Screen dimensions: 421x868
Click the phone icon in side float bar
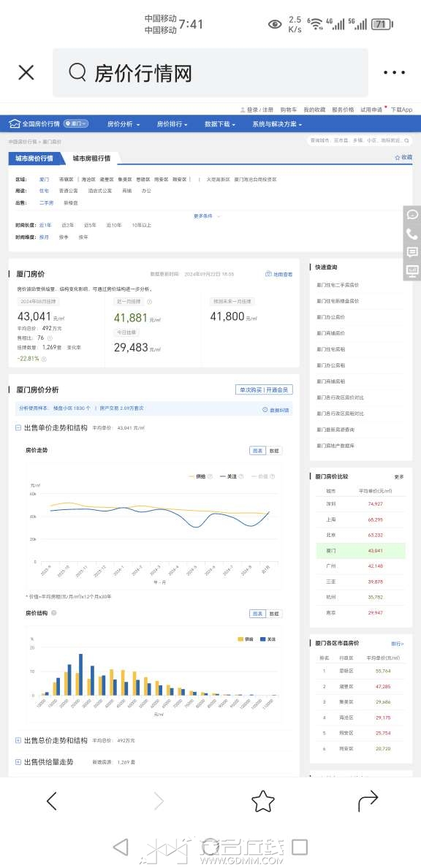click(412, 234)
